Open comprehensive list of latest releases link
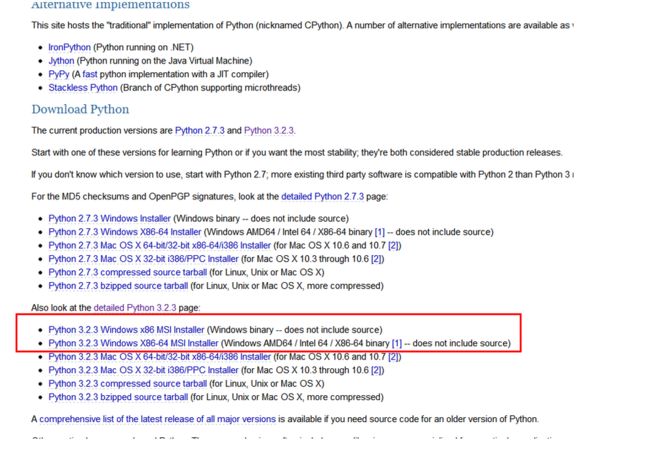Image resolution: width=650 pixels, height=449 pixels. 158,419
